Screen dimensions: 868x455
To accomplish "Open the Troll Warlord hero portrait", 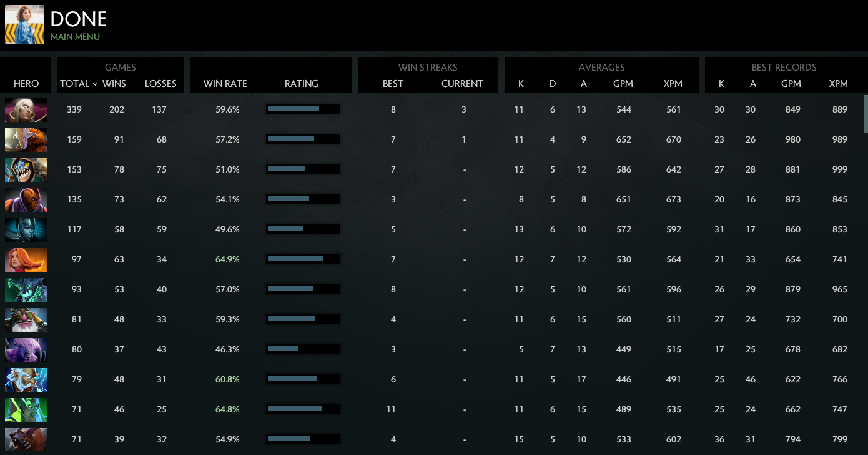I will [x=26, y=140].
